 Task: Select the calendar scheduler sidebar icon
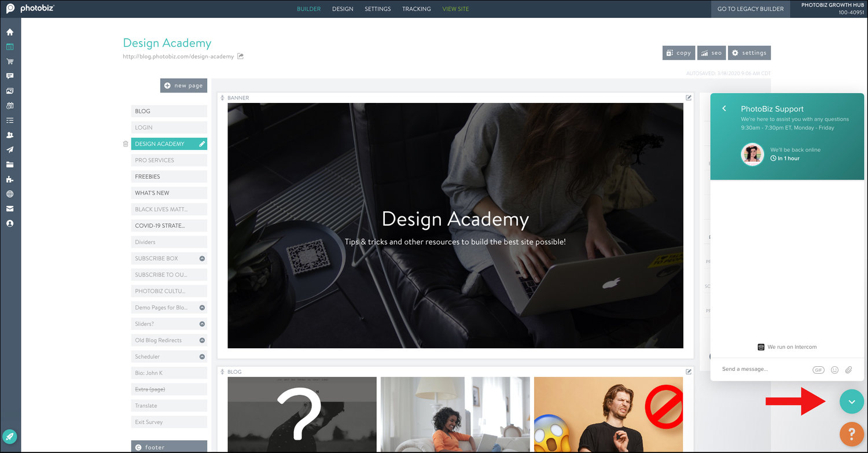pyautogui.click(x=10, y=105)
